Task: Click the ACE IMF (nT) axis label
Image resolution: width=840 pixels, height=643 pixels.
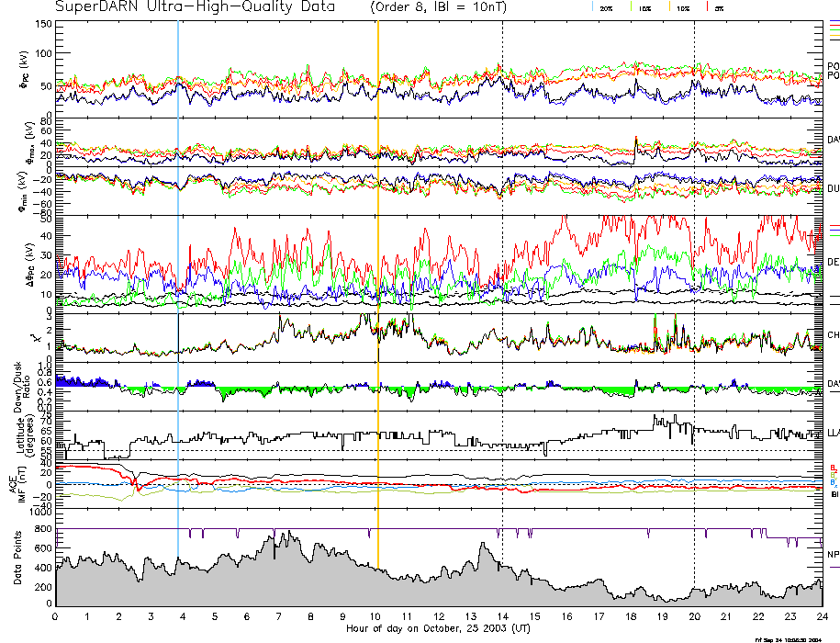Action: 17,482
